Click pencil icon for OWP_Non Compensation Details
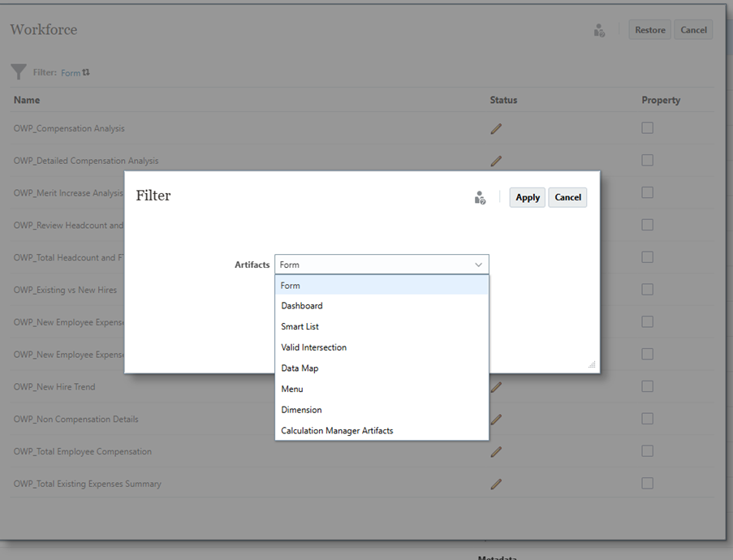 (x=496, y=419)
